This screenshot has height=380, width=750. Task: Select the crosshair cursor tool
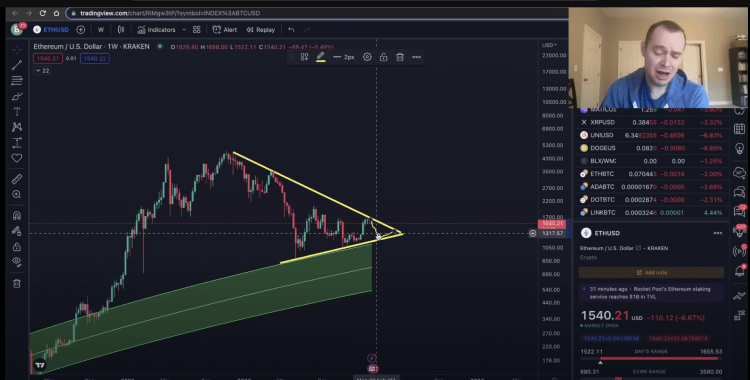[x=17, y=49]
